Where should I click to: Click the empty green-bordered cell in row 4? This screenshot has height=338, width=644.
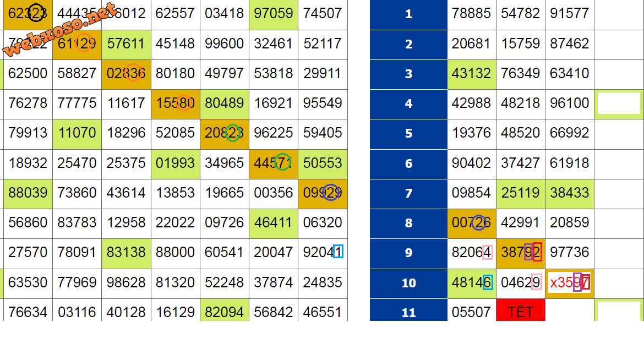619,104
